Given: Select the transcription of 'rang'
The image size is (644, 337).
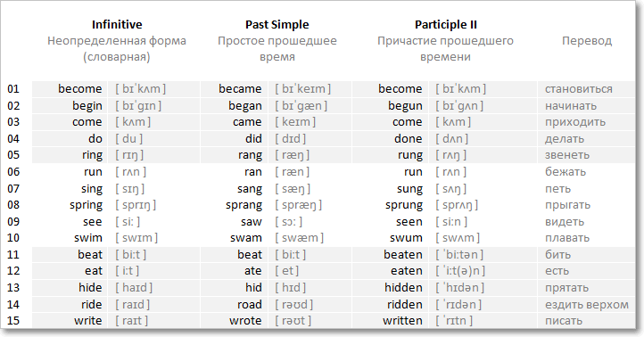Looking at the screenshot, I should 293,155.
